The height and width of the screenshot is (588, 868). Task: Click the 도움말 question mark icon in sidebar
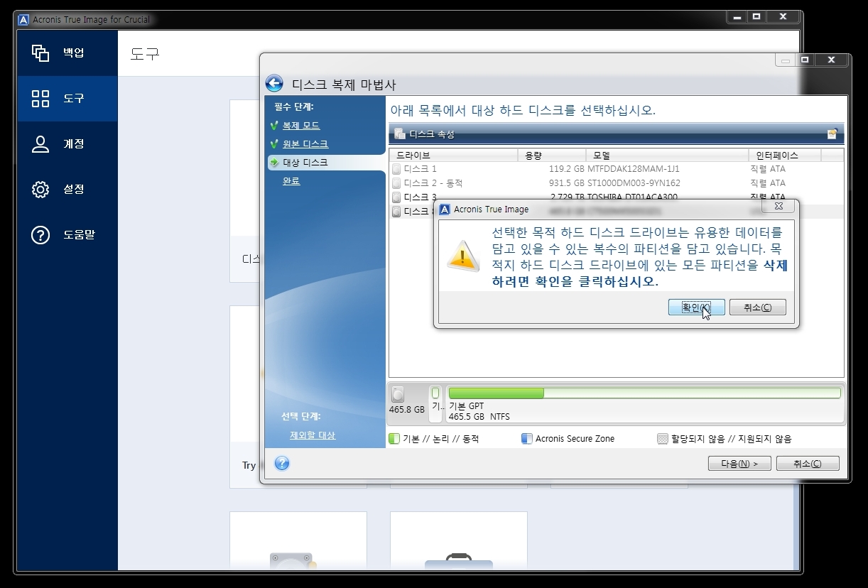(x=40, y=234)
